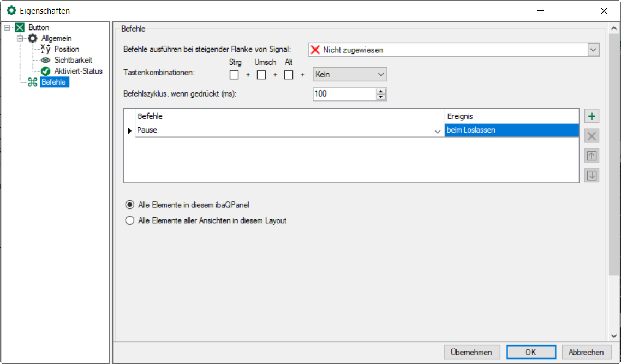This screenshot has height=364, width=621.
Task: Collapse the Button tree node
Action: (7, 28)
